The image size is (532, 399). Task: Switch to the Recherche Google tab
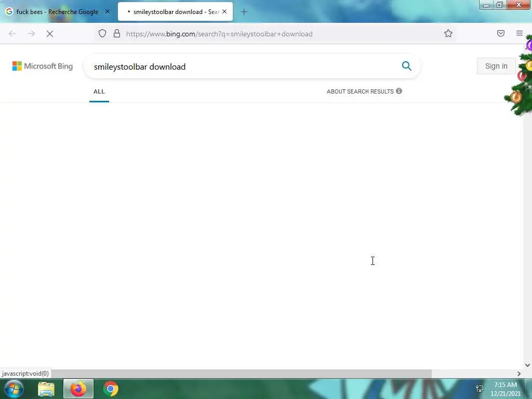click(58, 11)
